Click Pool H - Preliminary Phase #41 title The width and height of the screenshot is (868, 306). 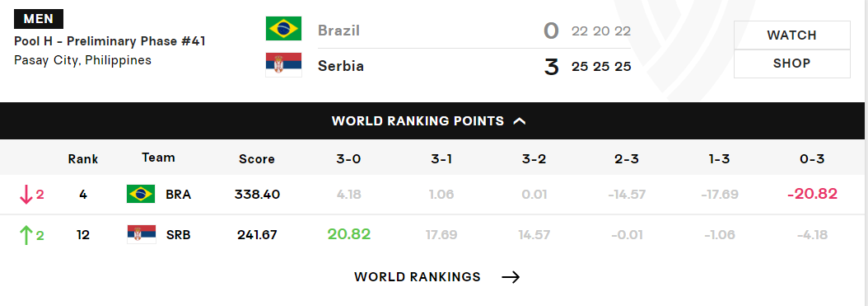pos(110,41)
